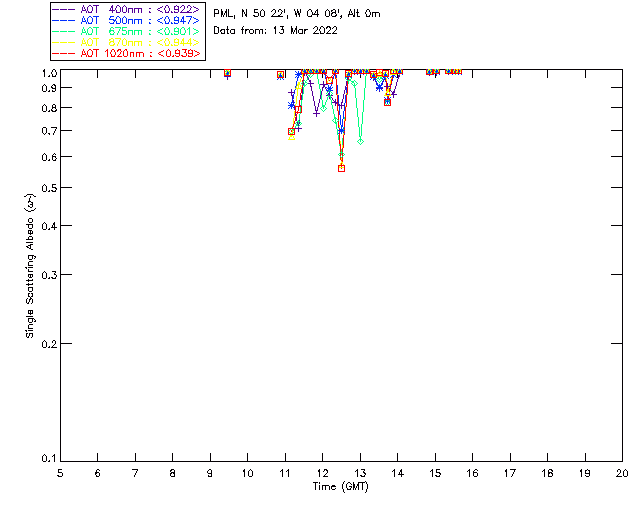Click the y-axis tick label 0.5
Screen dimensions: 640x512
point(49,188)
